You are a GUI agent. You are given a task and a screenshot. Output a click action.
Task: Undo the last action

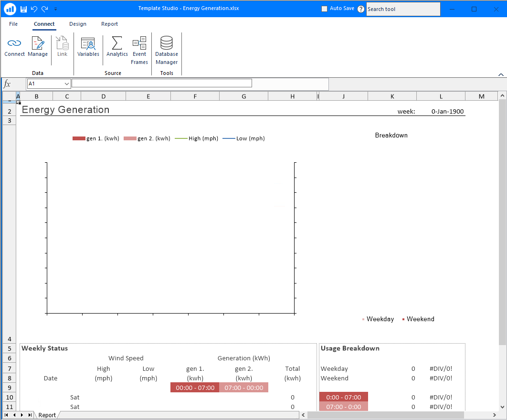pyautogui.click(x=34, y=9)
